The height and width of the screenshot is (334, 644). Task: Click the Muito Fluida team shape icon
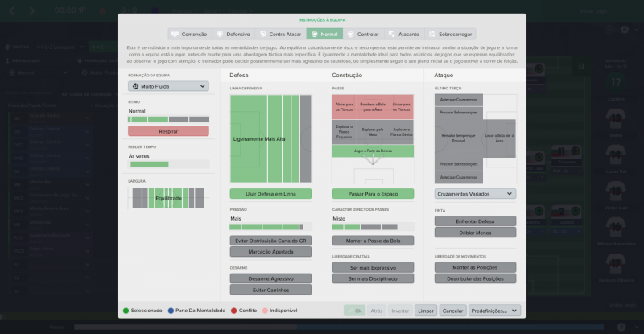point(135,85)
